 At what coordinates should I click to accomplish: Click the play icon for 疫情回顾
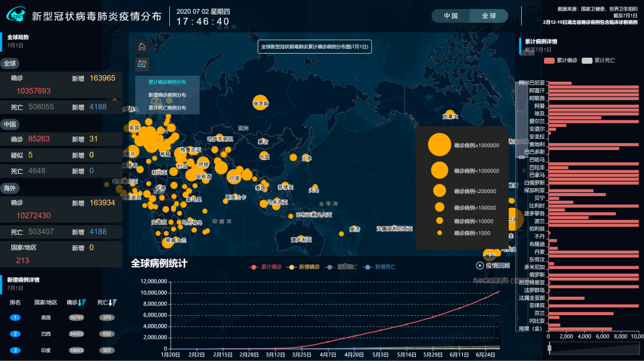coord(480,266)
